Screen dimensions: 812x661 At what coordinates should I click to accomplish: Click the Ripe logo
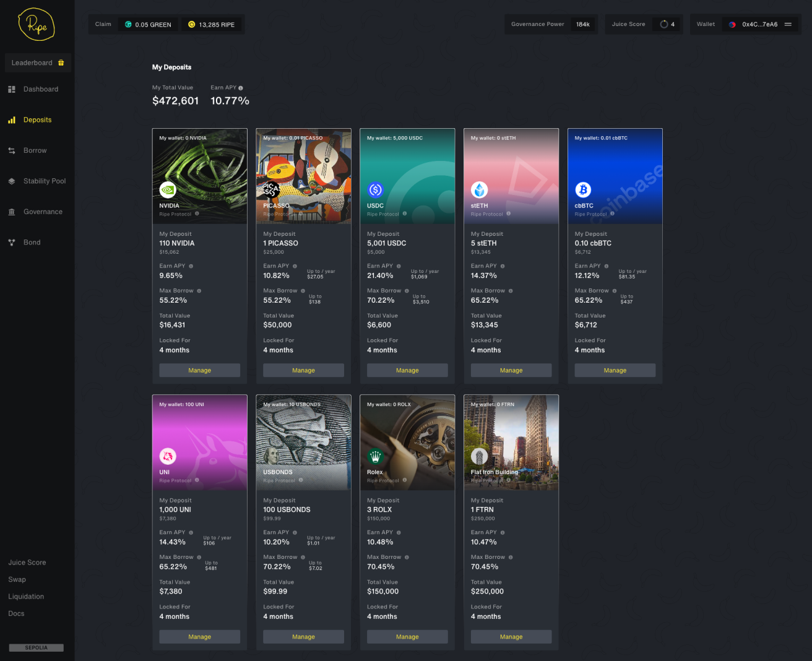pyautogui.click(x=37, y=25)
